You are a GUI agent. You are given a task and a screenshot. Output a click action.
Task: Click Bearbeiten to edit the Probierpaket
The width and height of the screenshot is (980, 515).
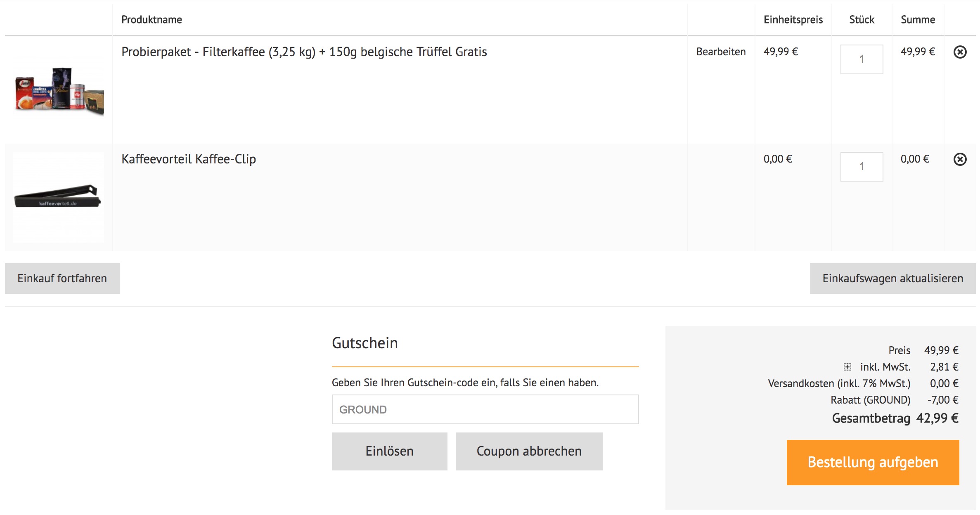tap(721, 52)
